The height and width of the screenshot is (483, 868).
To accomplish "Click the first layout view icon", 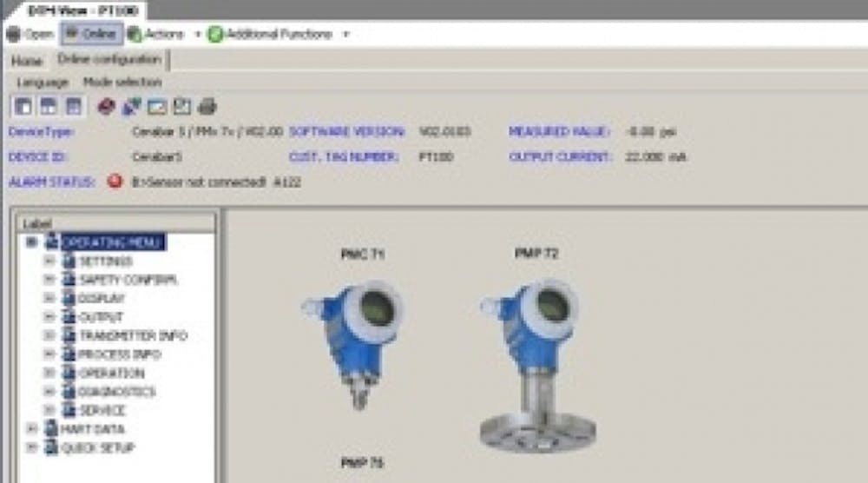I will (x=23, y=106).
